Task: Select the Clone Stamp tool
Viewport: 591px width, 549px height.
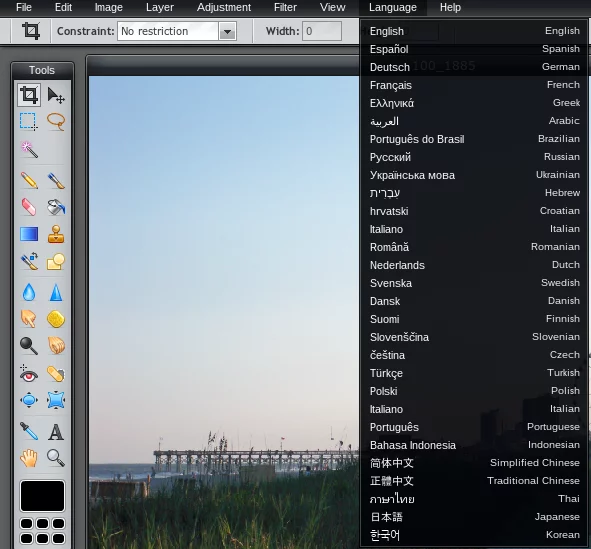Action: (x=56, y=234)
